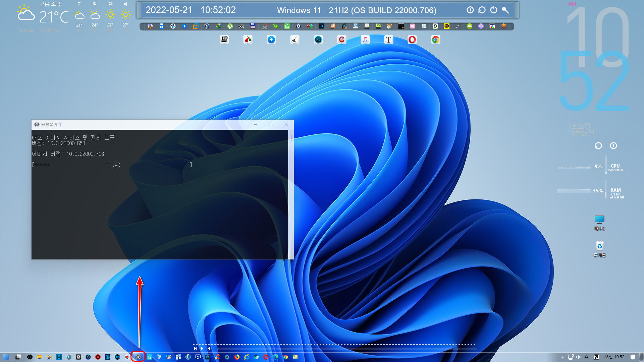Screen dimensions: 644x362
Task: Click the Windows Start button
Action: [6, 357]
